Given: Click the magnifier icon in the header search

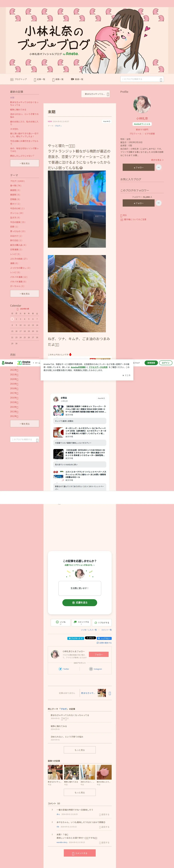Looking at the screenshot, I should coord(161,80).
